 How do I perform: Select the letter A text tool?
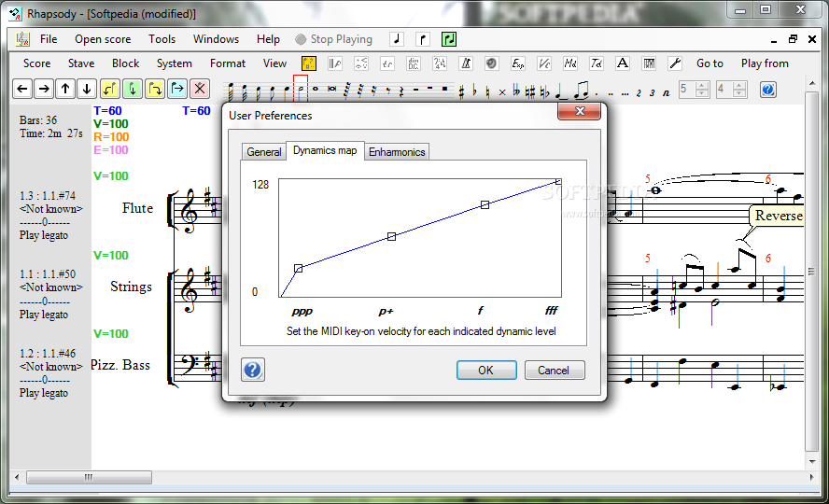click(x=623, y=63)
